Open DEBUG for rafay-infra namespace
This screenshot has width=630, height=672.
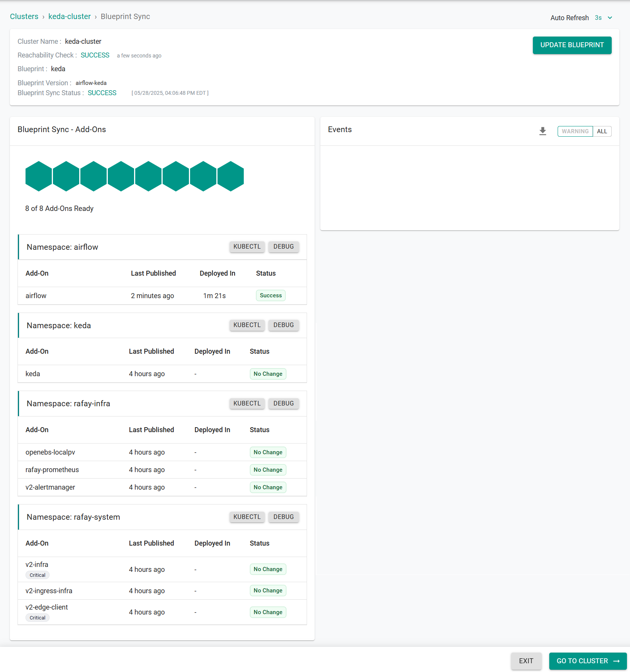click(284, 404)
